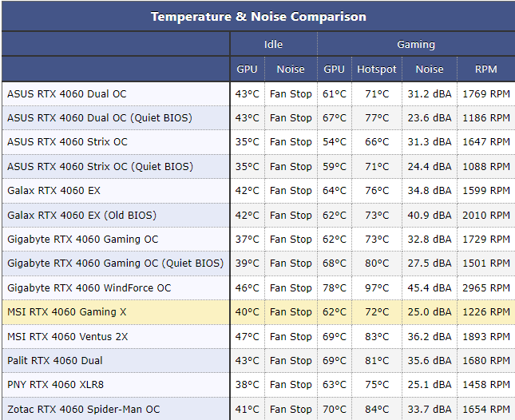
Task: Select the 45.4 dBA noise value
Action: (429, 288)
